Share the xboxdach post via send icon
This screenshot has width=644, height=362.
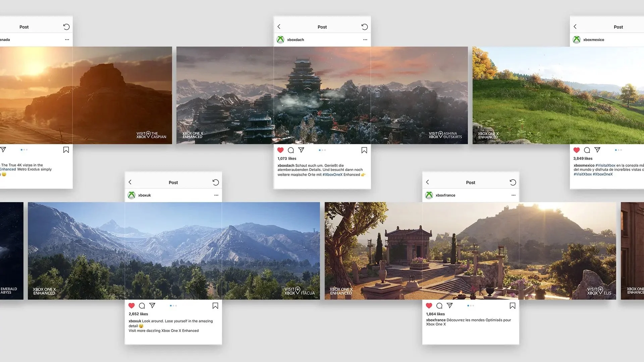click(x=301, y=150)
